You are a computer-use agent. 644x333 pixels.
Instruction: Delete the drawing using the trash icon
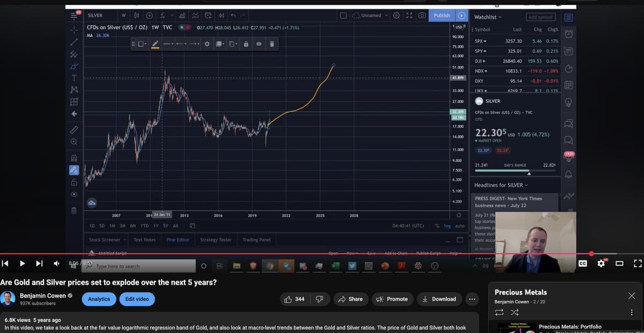[x=272, y=44]
